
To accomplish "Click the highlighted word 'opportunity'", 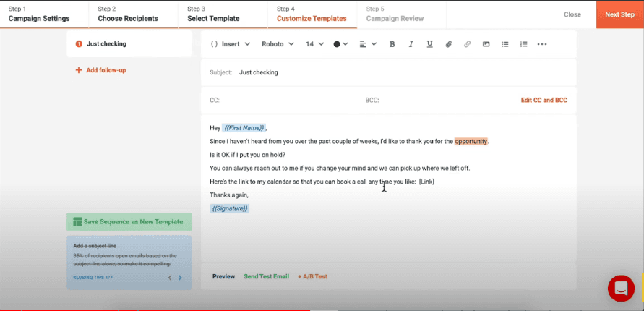I will tap(471, 141).
